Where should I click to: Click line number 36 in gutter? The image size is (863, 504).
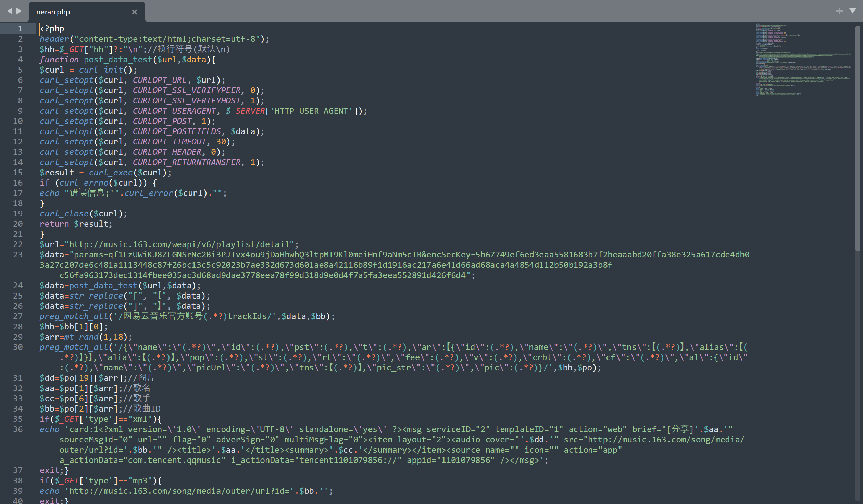pos(18,429)
